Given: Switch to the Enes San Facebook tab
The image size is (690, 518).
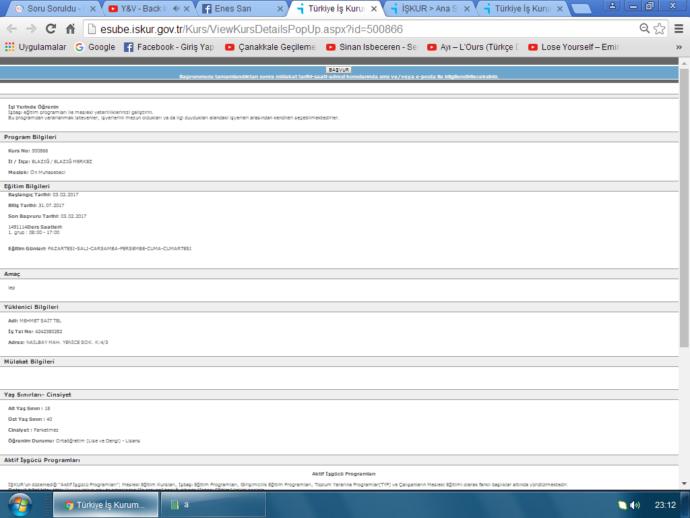Looking at the screenshot, I should click(238, 8).
